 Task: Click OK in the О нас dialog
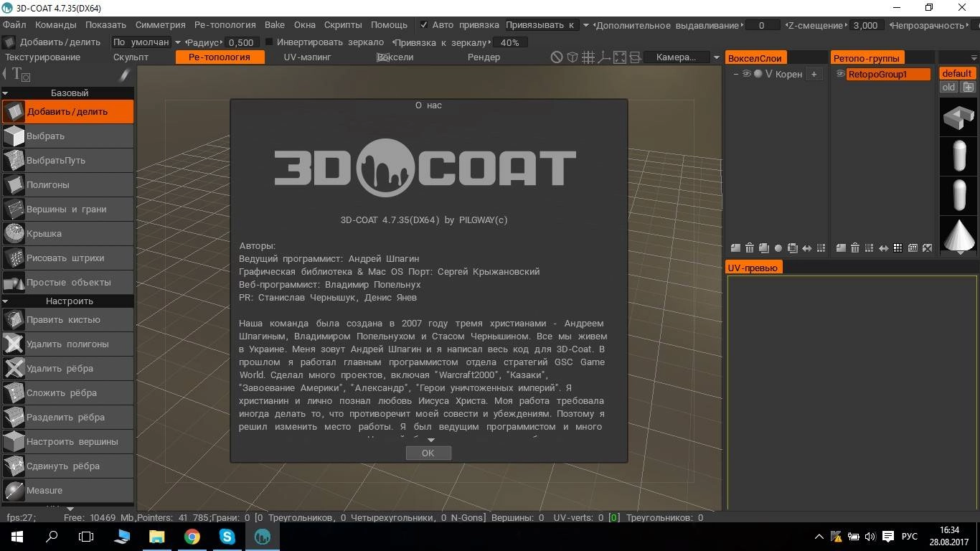pos(428,453)
